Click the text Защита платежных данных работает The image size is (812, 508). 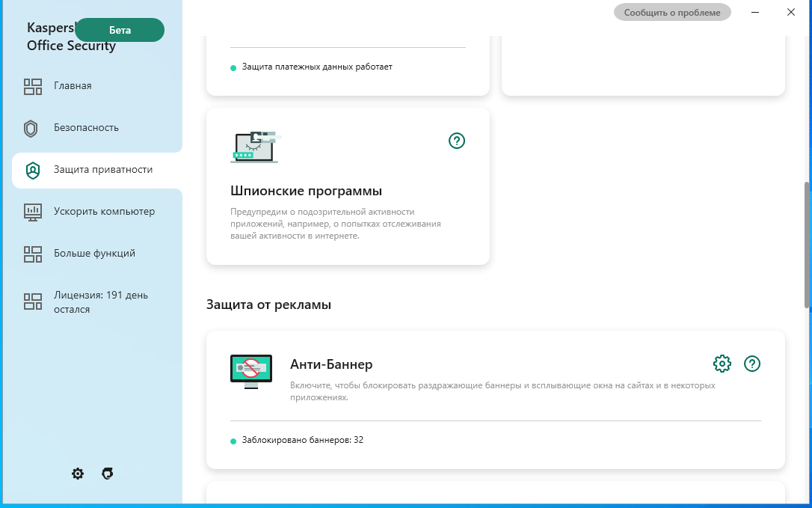coord(317,67)
